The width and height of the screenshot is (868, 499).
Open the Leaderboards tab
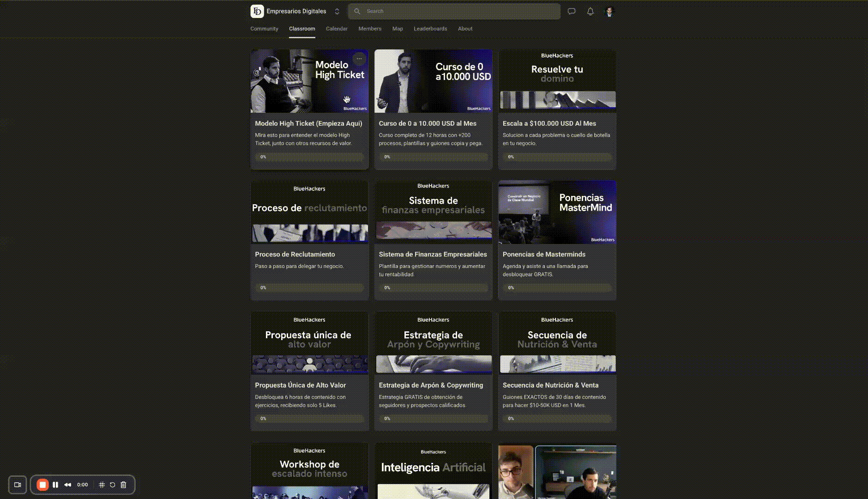click(430, 29)
